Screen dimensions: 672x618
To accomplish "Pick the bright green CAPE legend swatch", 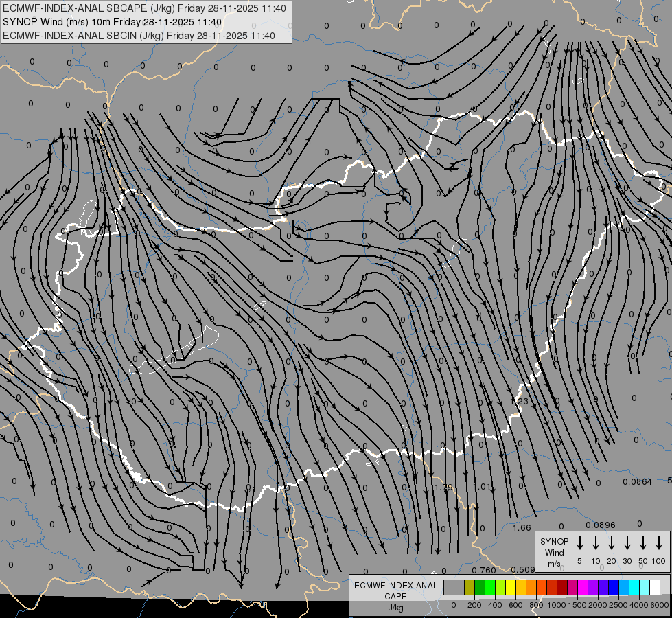I will pyautogui.click(x=490, y=588).
